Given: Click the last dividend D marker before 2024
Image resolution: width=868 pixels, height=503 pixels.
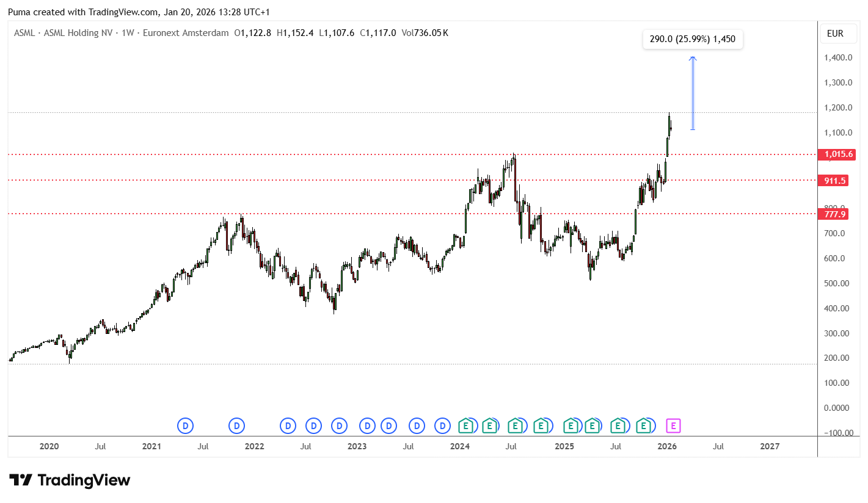Looking at the screenshot, I should point(442,425).
